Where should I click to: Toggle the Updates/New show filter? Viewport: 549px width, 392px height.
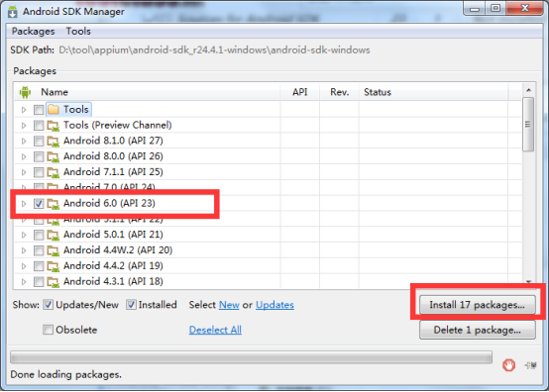pyautogui.click(x=48, y=305)
